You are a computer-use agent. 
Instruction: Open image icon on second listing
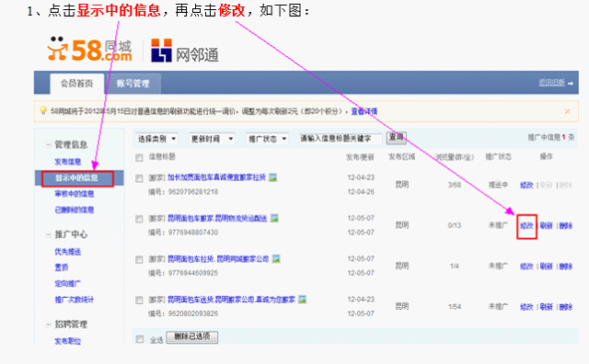tap(274, 218)
